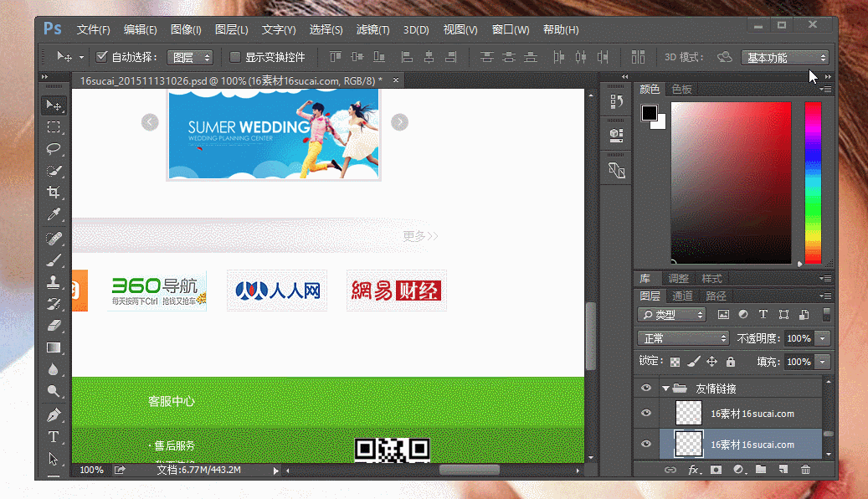Switch to the 通道 tab
The height and width of the screenshot is (499, 868).
coord(682,296)
